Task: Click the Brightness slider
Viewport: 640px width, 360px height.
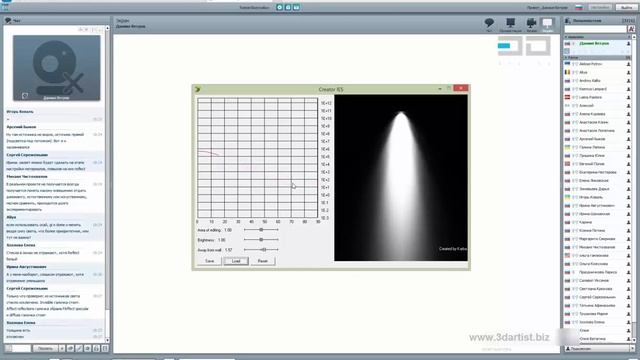Action: (x=261, y=240)
